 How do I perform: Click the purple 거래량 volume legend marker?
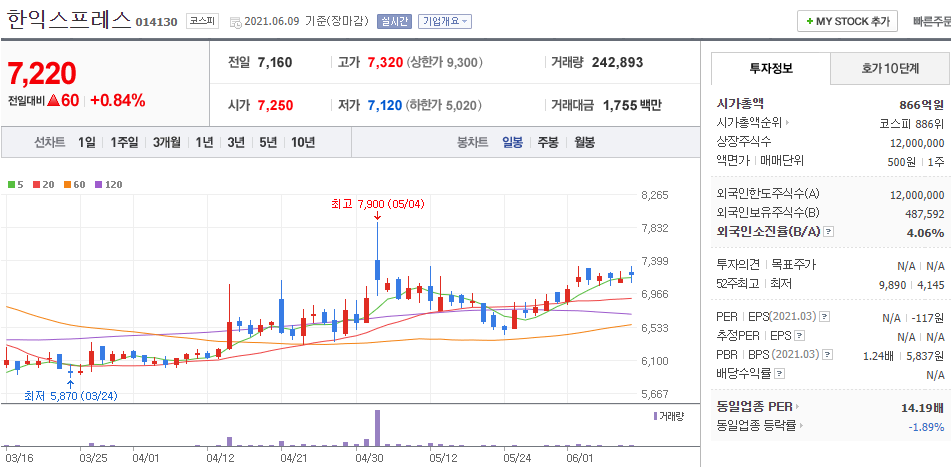point(654,416)
